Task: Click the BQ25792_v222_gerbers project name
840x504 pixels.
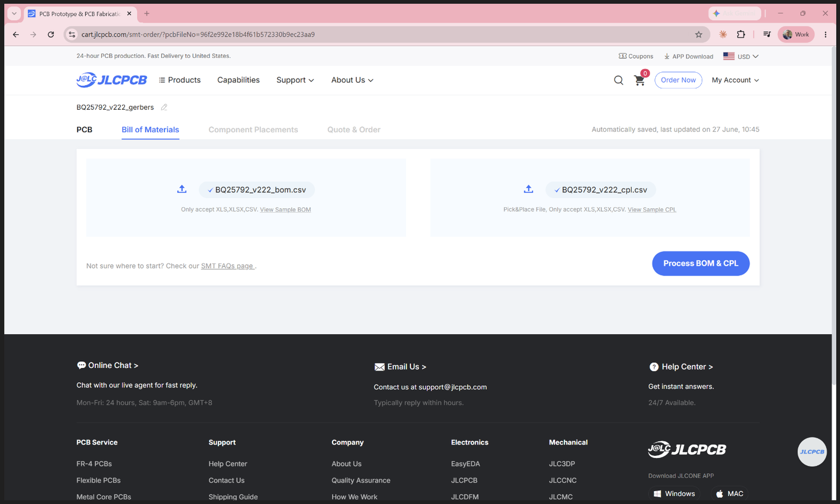Action: [x=115, y=107]
